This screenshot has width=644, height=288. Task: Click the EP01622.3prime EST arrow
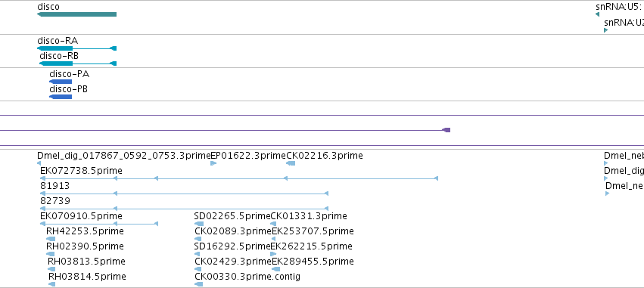point(213,163)
